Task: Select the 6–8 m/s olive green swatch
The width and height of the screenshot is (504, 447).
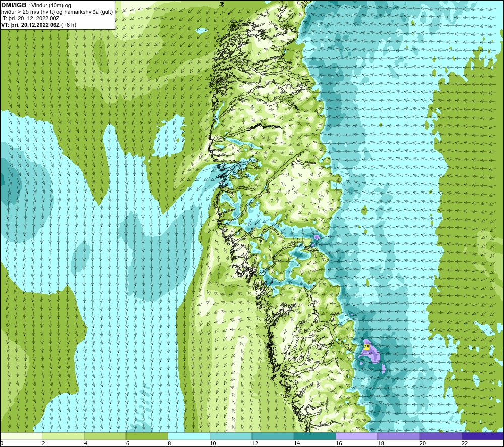Action: 147,436
